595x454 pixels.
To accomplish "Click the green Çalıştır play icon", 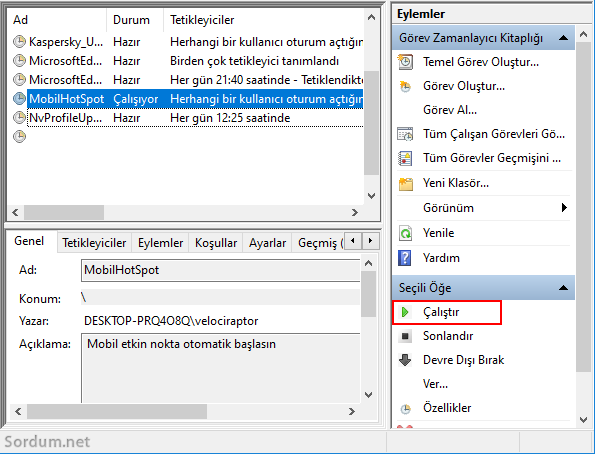I will coord(405,312).
